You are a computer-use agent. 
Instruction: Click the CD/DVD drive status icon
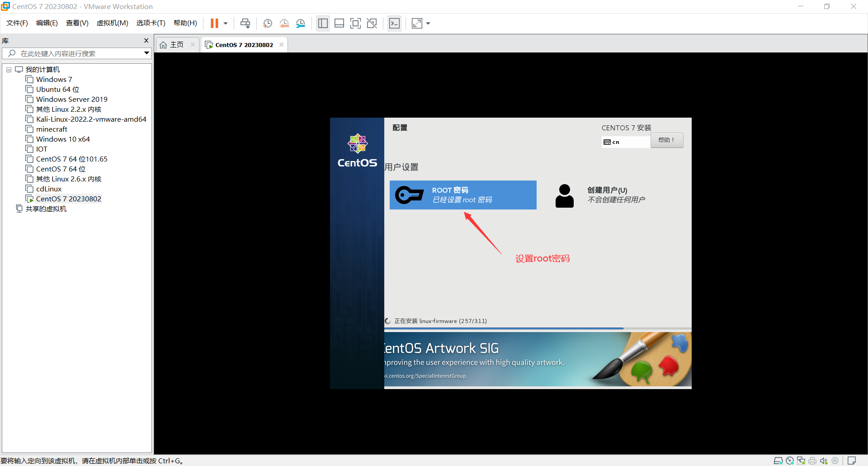[x=790, y=461]
